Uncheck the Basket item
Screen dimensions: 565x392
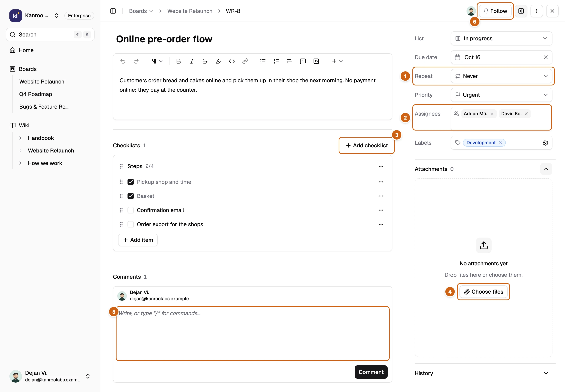(x=130, y=196)
